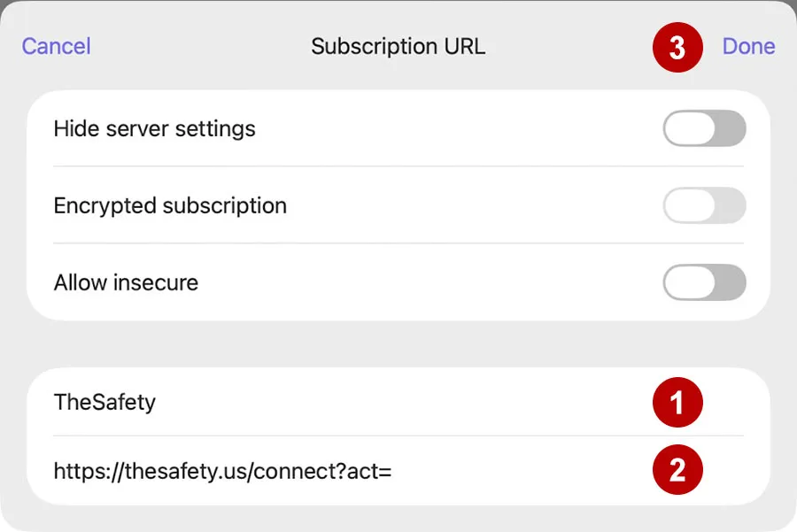Select the Encrypted subscription row
The image size is (797, 532).
[171, 205]
